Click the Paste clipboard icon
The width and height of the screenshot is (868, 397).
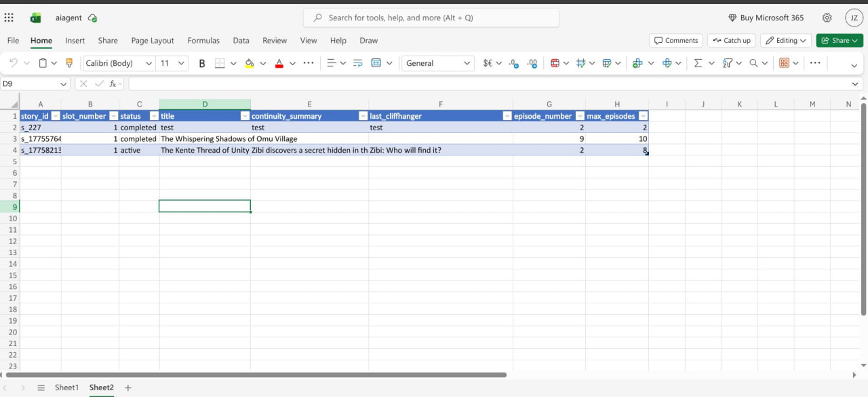[x=43, y=63]
